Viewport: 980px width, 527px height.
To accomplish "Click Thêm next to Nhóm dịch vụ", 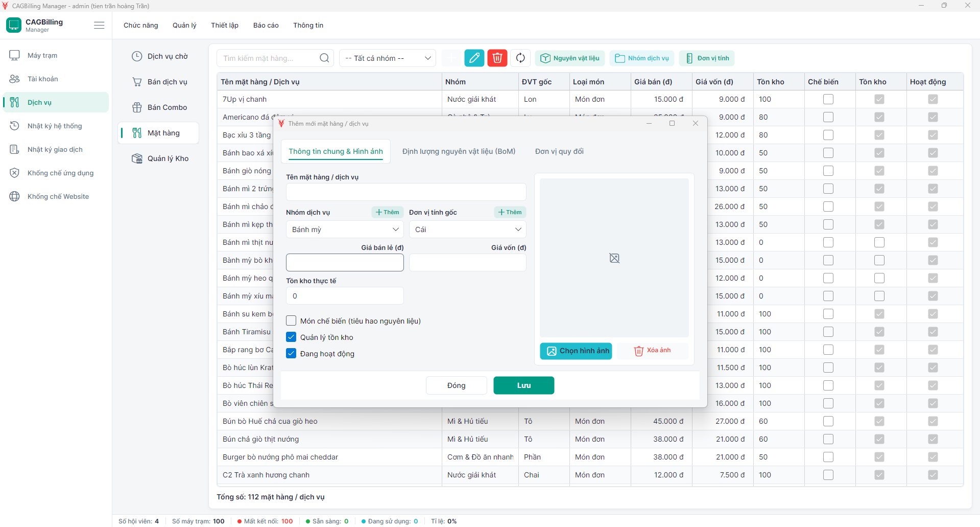I will (x=388, y=212).
